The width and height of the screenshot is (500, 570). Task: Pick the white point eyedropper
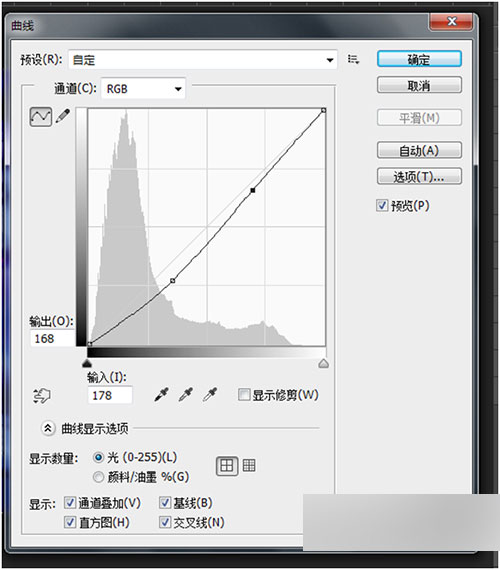tap(210, 394)
